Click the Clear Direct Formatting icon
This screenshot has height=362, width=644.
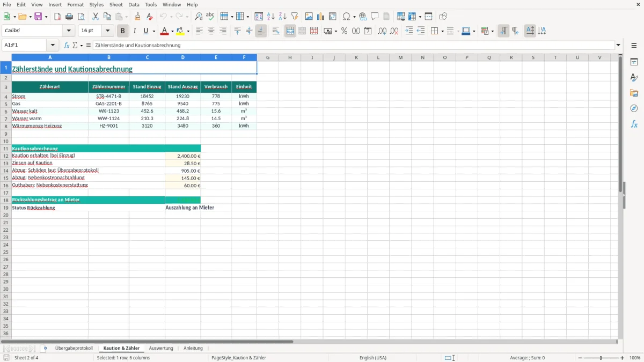149,17
